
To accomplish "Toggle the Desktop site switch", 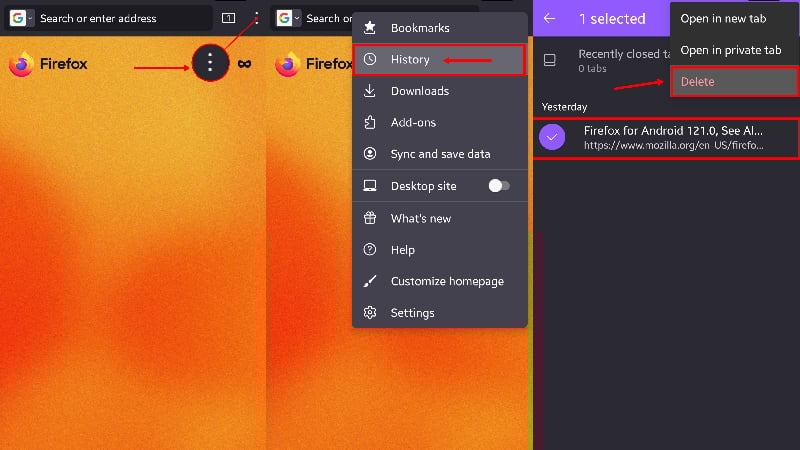I will pos(498,186).
